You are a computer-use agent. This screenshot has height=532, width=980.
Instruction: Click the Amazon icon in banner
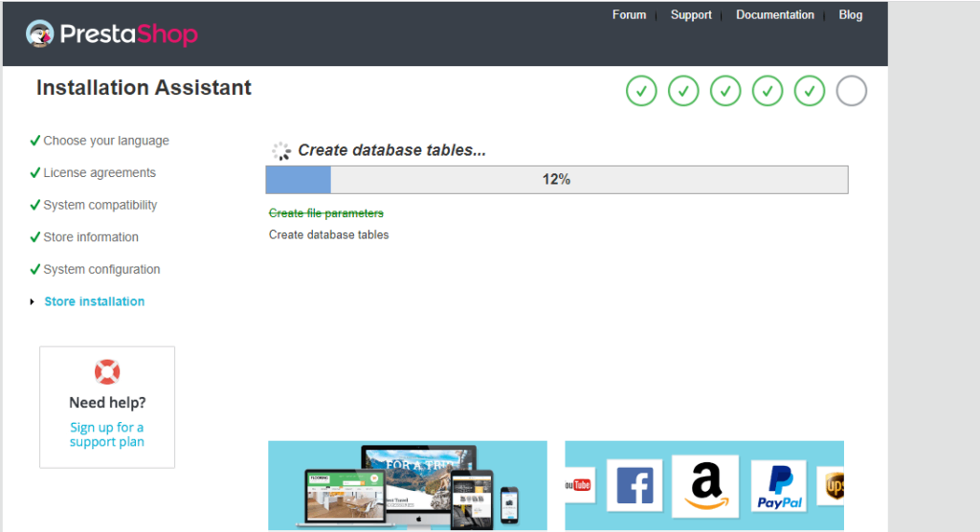point(705,486)
